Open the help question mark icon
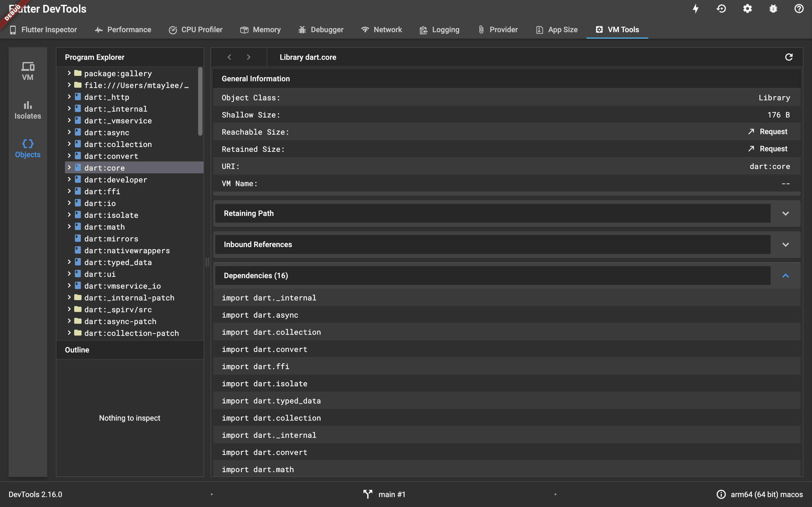Viewport: 812px width, 507px height. [x=799, y=9]
